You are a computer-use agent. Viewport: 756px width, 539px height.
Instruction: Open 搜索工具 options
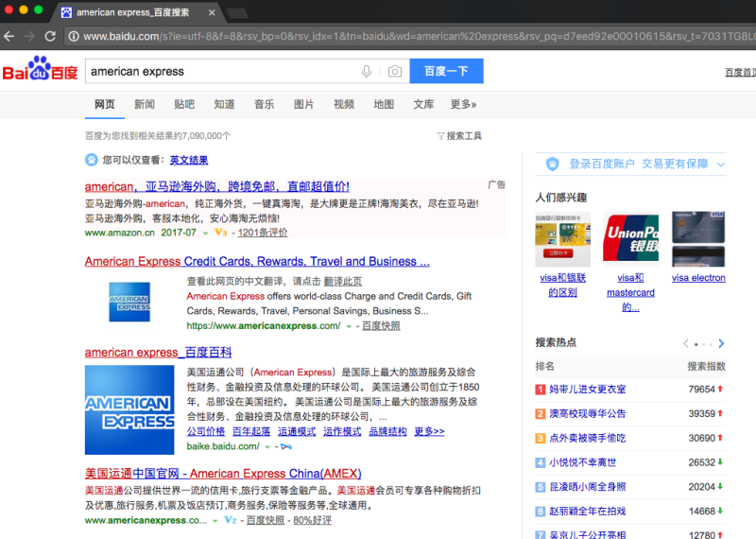464,136
